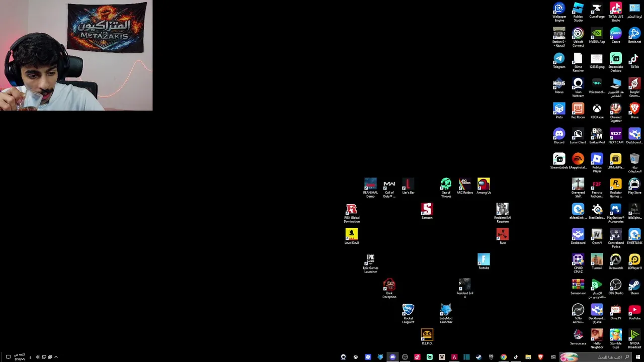Screen dimensions: 644x362
Task: Open Lunar Client desktop shortcut
Action: click(578, 136)
